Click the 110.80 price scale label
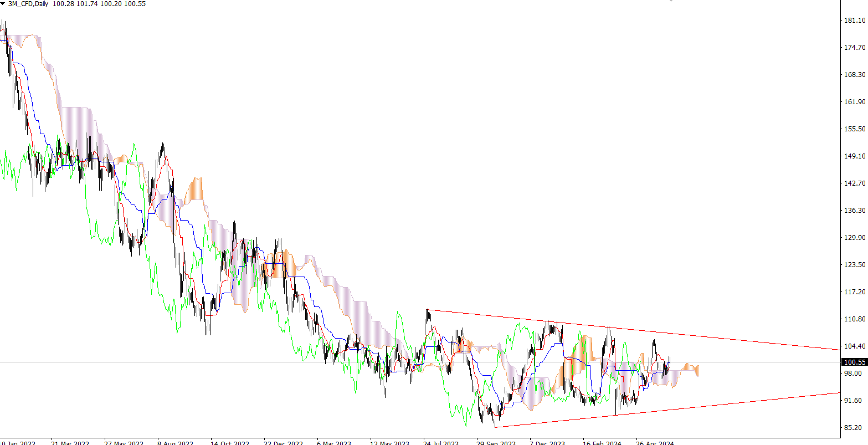This screenshot has height=445, width=868. click(854, 319)
